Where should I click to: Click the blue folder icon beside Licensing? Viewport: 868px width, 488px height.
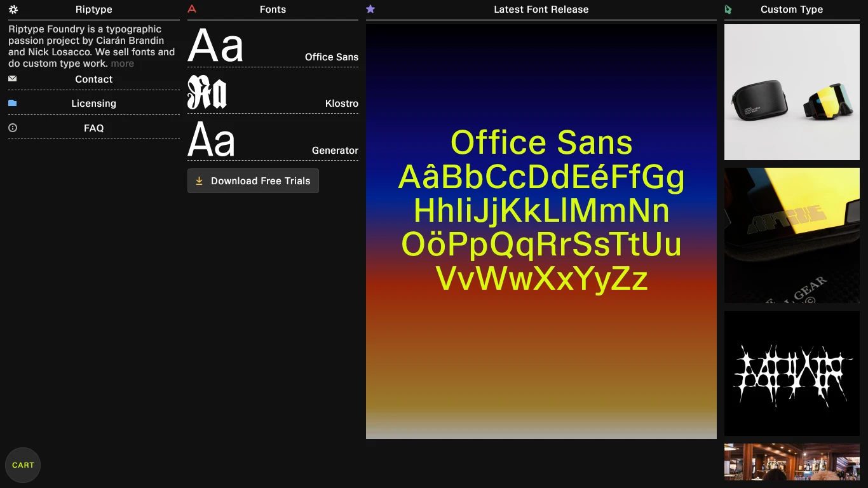13,103
